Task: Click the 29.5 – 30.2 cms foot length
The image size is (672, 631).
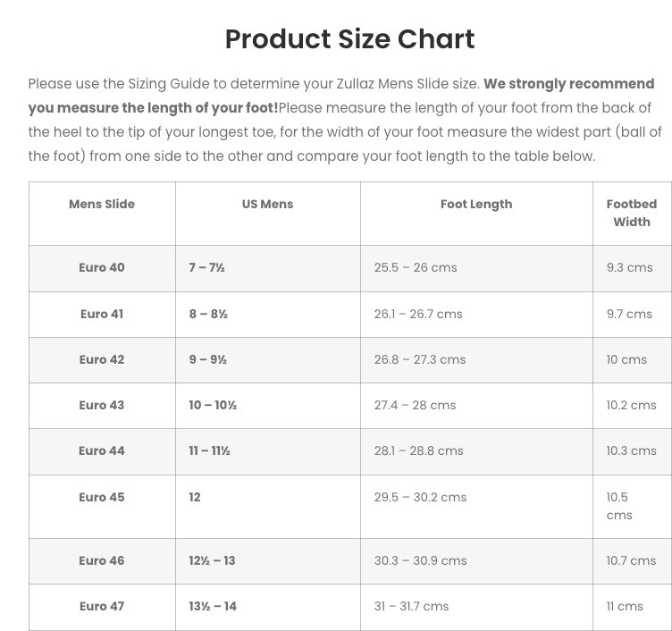Action: [420, 498]
